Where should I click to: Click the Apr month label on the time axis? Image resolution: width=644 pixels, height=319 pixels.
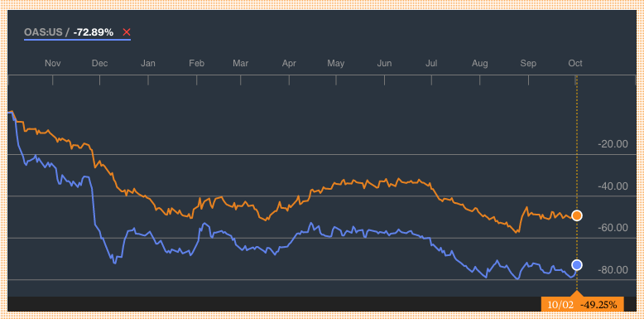click(x=289, y=63)
